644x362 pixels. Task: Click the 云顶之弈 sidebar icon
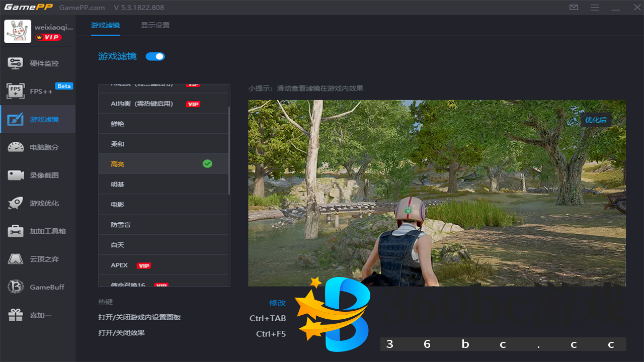pyautogui.click(x=16, y=259)
